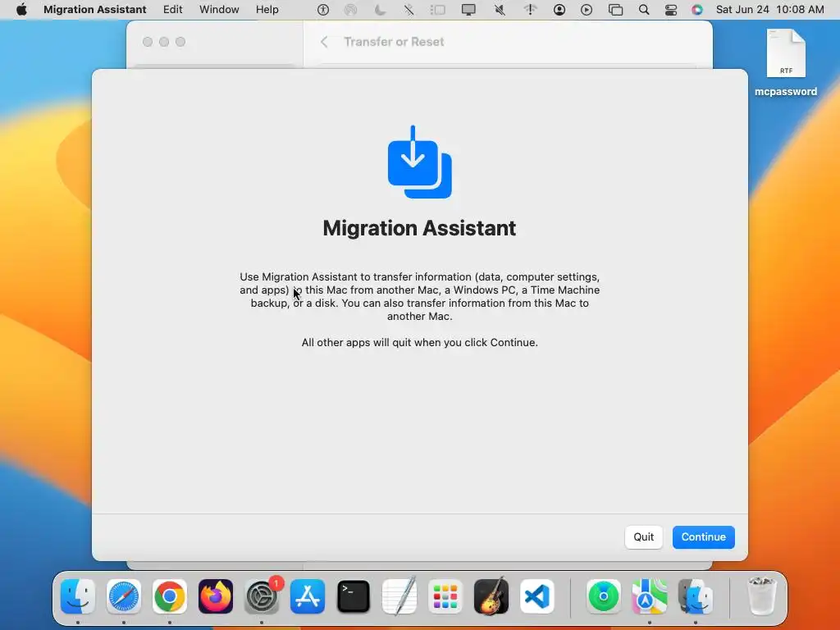The width and height of the screenshot is (840, 630).
Task: Open Finder from the Dock
Action: click(78, 596)
